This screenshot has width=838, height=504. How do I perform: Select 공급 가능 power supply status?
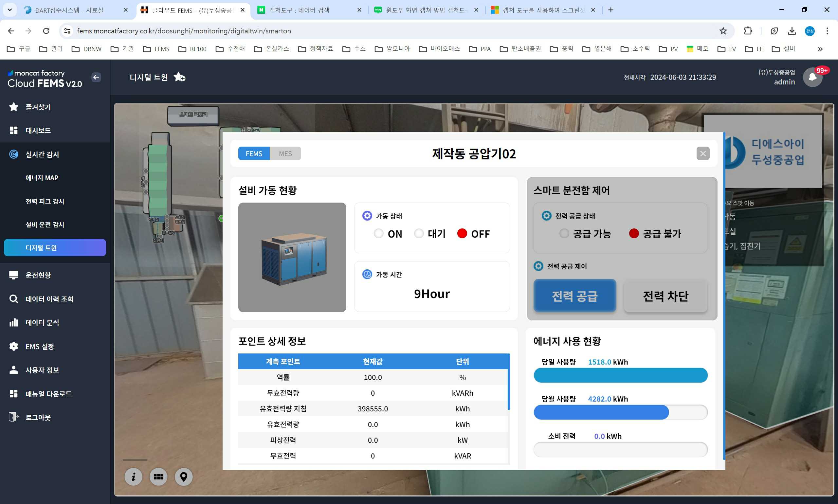coord(564,233)
